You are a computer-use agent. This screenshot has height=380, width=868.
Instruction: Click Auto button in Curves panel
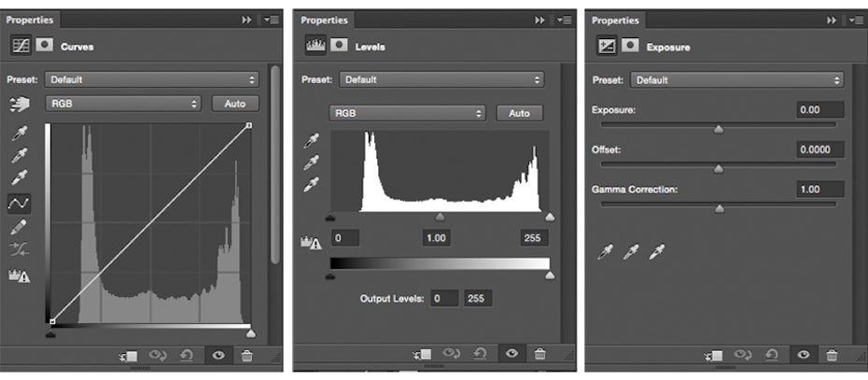coord(235,104)
